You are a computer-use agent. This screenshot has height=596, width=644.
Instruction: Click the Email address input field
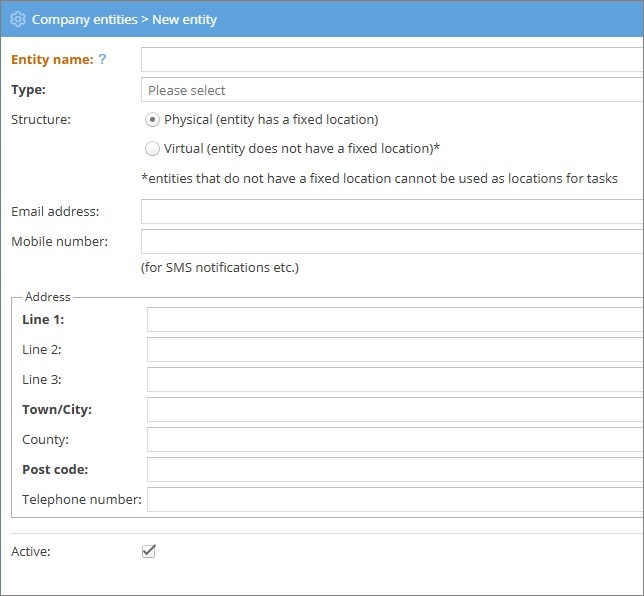392,212
